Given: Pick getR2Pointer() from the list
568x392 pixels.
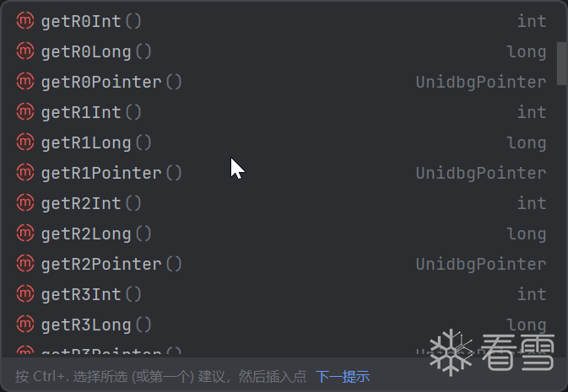Looking at the screenshot, I should (111, 264).
